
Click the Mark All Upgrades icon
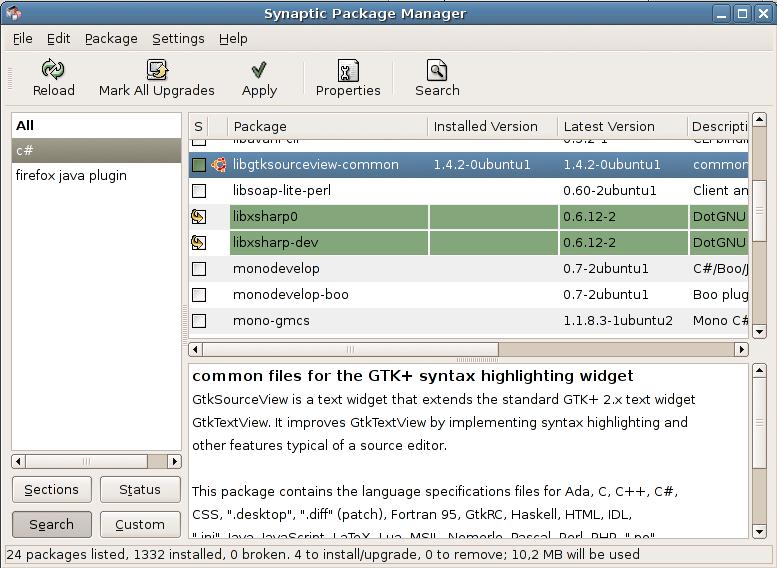tap(157, 69)
